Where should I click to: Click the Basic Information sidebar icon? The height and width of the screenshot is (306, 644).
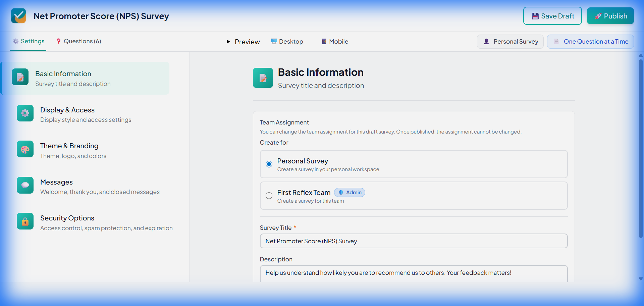click(x=20, y=77)
